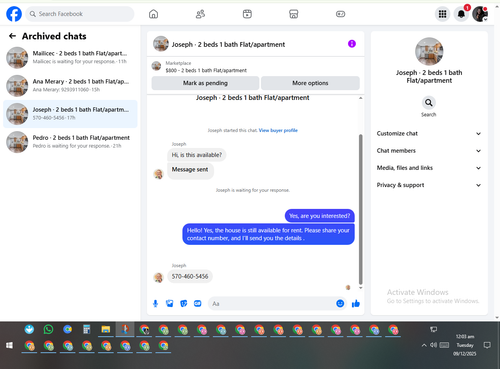Viewport: 500px width, 369px height.
Task: Click the chat scroll-up arrow
Action: coord(360,98)
